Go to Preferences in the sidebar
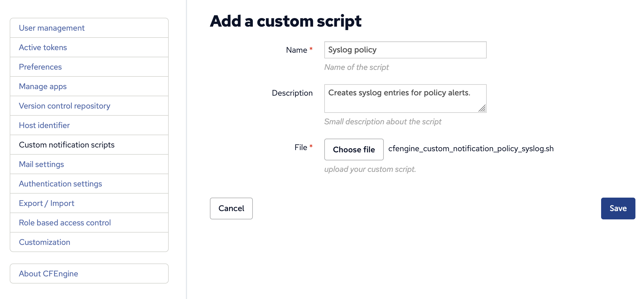The image size is (644, 299). [x=40, y=67]
